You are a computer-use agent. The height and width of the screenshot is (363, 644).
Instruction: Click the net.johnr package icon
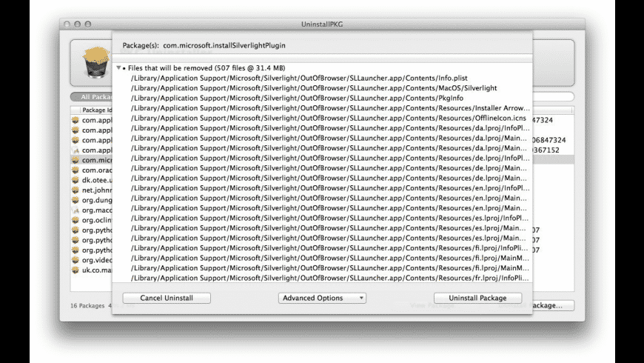(76, 190)
